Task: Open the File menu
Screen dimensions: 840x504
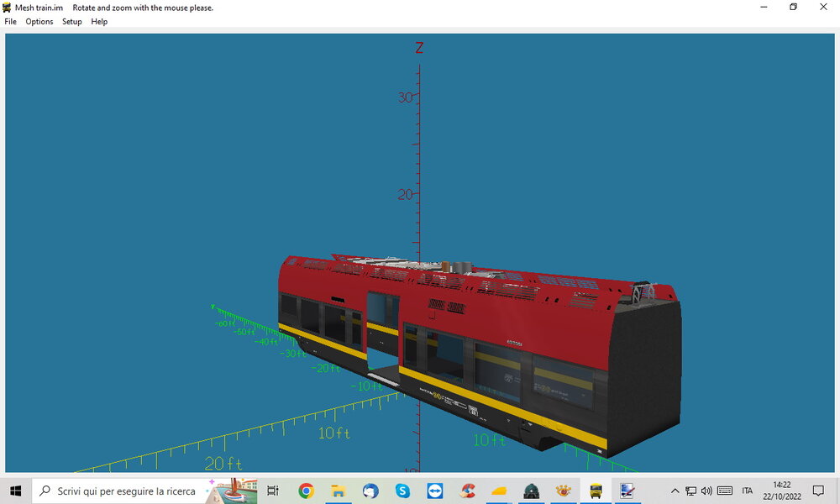Action: pos(11,22)
